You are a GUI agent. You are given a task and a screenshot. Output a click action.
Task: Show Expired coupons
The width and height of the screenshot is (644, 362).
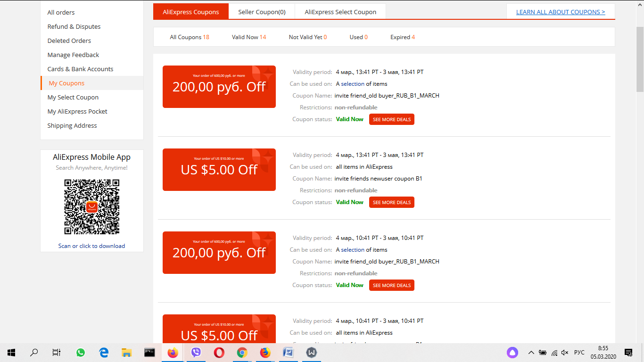[403, 37]
